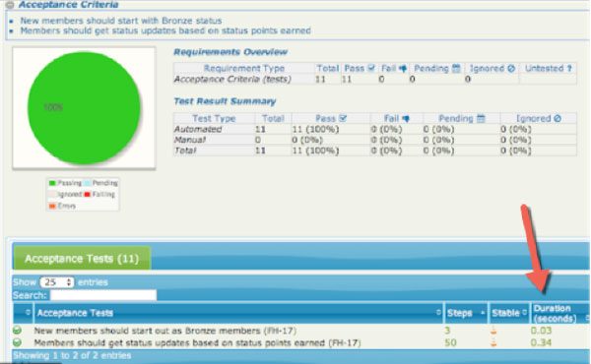The image size is (591, 364).
Task: Click the '11 (100%)' Pass cell in Automated row
Action: click(315, 129)
